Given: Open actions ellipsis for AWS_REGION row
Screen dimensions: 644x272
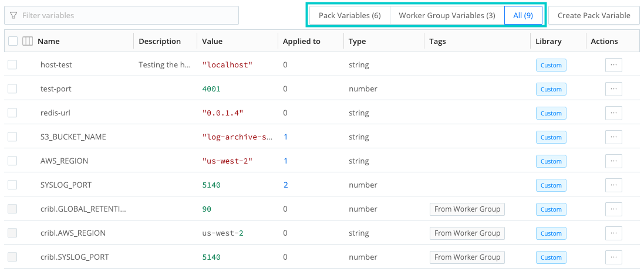Looking at the screenshot, I should tap(613, 161).
